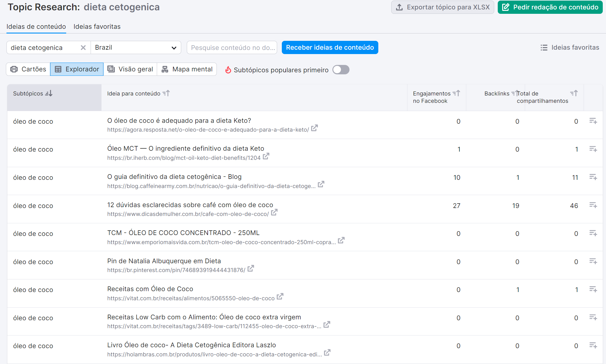Open pinterest pin external link icon

251,269
